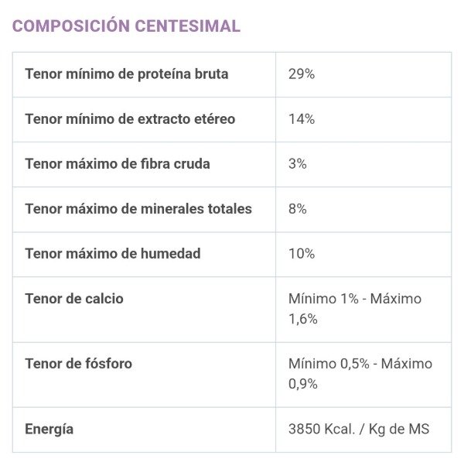Click the COMPOSICIÓN CENTESIMAL heading
464x476 pixels.
tap(126, 26)
